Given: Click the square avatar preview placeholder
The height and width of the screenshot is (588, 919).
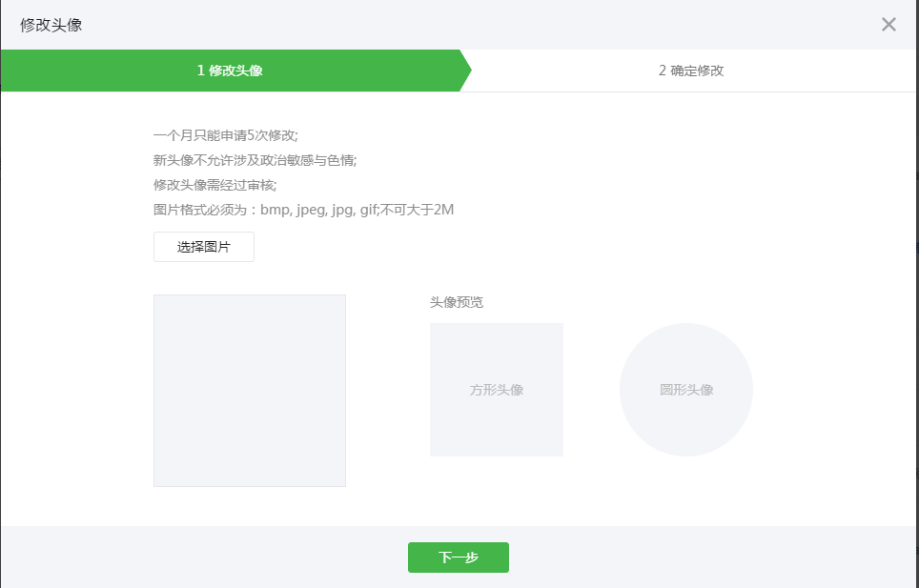Looking at the screenshot, I should (496, 389).
